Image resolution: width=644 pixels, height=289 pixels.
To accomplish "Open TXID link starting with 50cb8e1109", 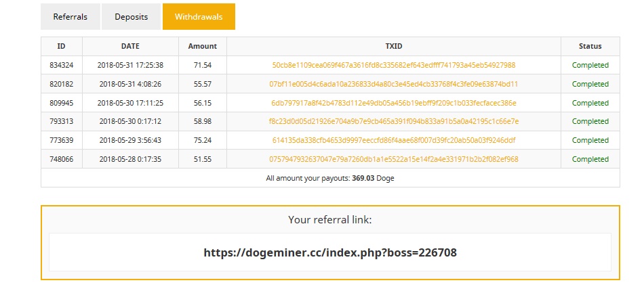I will pyautogui.click(x=393, y=65).
